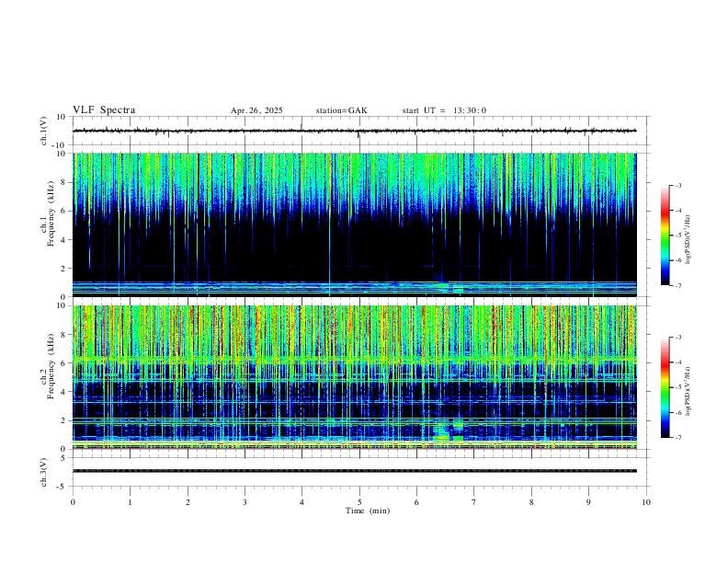Click the "start UT = 13:30:0" header text
Image resolution: width=728 pixels, height=563 pixels.
(444, 110)
